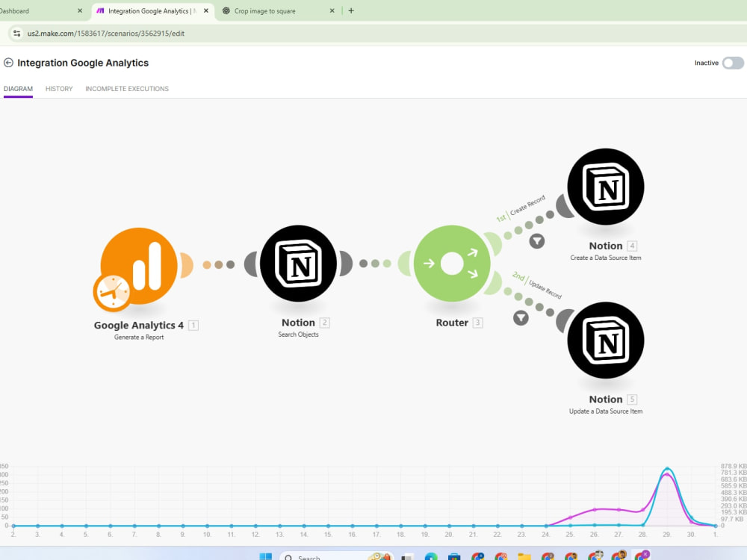
Task: Click module number badge 3 next to Router
Action: coord(478,323)
